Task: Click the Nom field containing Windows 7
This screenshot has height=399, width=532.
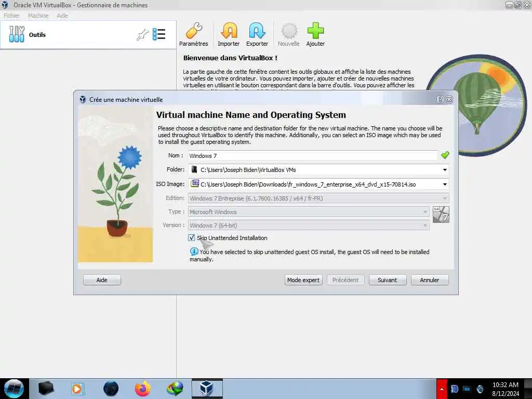Action: tap(313, 156)
